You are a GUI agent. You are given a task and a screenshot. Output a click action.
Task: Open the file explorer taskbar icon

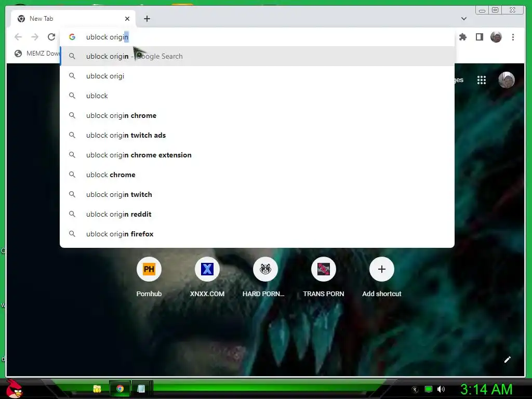point(97,389)
